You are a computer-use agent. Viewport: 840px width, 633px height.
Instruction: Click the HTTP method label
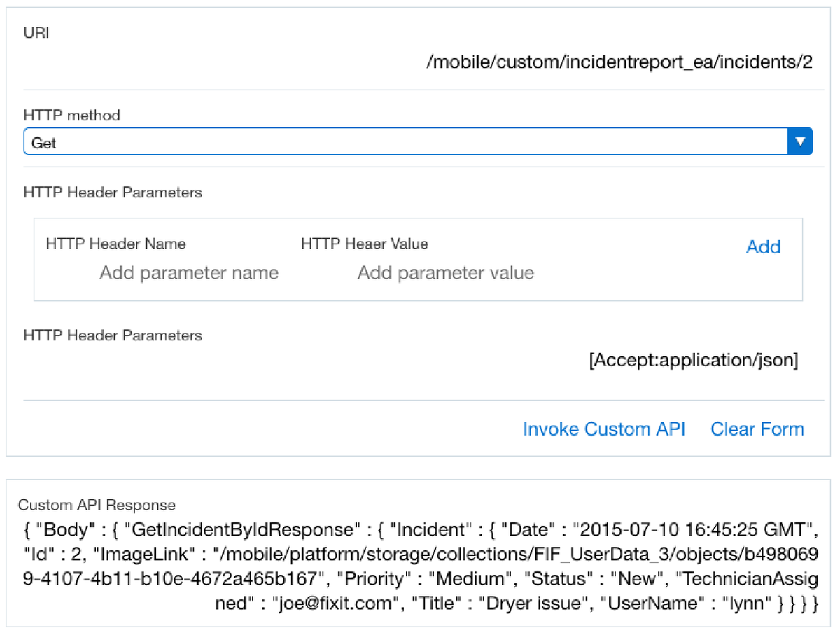point(72,116)
